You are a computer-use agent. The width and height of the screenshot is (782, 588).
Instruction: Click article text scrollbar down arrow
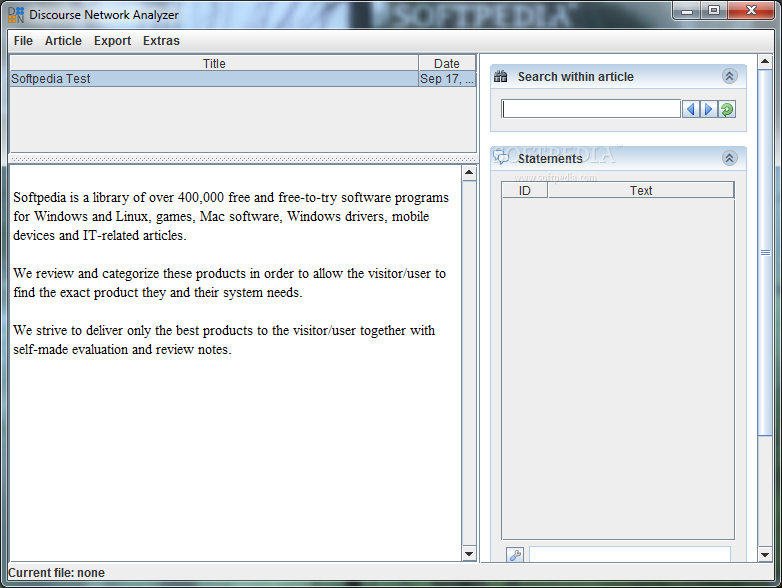click(469, 554)
